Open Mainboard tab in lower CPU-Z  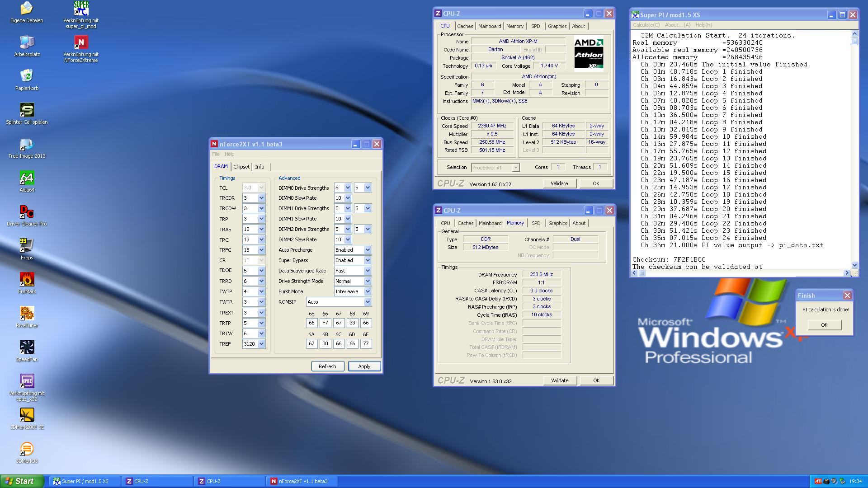(490, 223)
